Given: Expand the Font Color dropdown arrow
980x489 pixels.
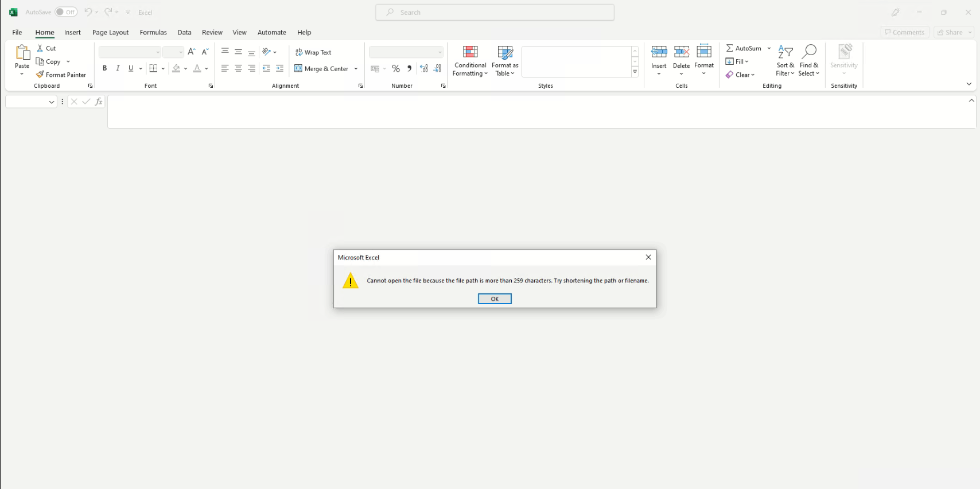Looking at the screenshot, I should pyautogui.click(x=207, y=68).
